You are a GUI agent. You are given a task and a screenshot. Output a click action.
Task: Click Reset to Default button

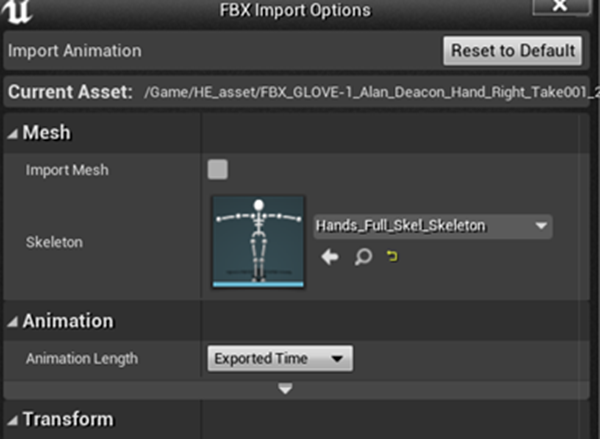click(513, 51)
